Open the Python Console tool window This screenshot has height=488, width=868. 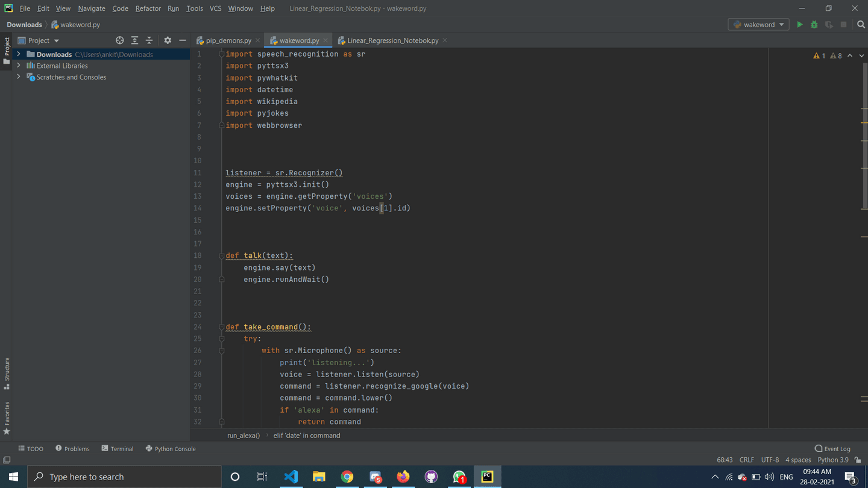(x=171, y=449)
